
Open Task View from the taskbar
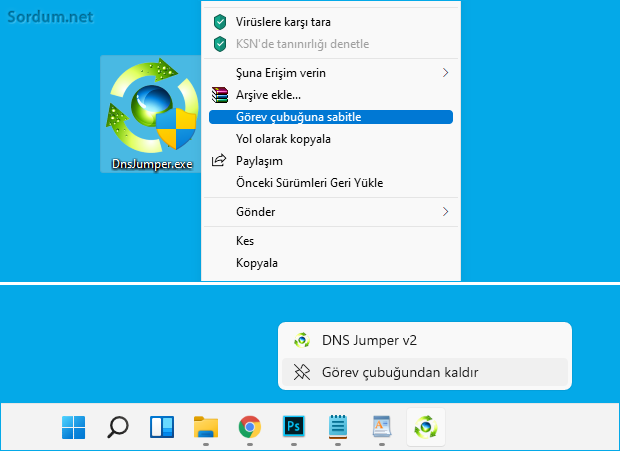pyautogui.click(x=162, y=428)
